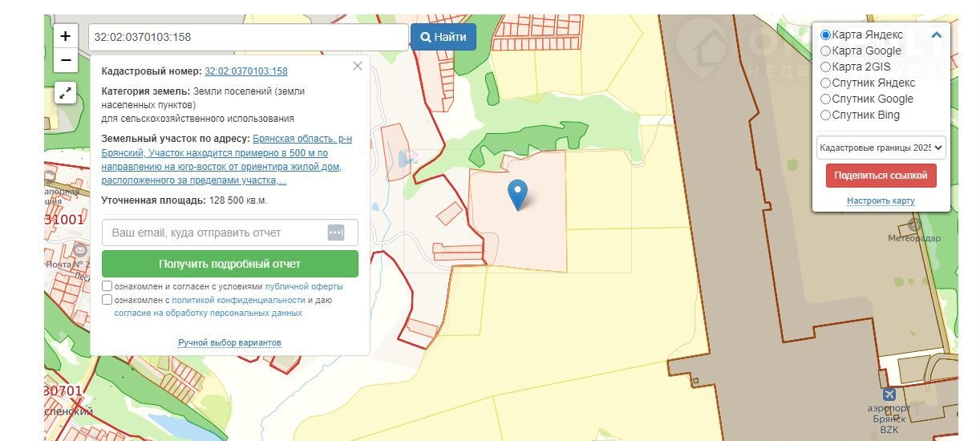Screen dimensions: 980x441
Task: Select Карта Google radio option
Action: [x=826, y=51]
